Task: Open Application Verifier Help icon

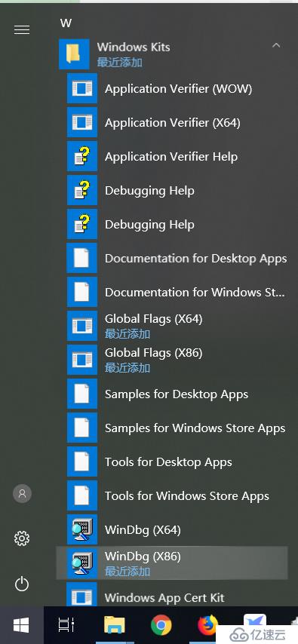Action: click(82, 156)
